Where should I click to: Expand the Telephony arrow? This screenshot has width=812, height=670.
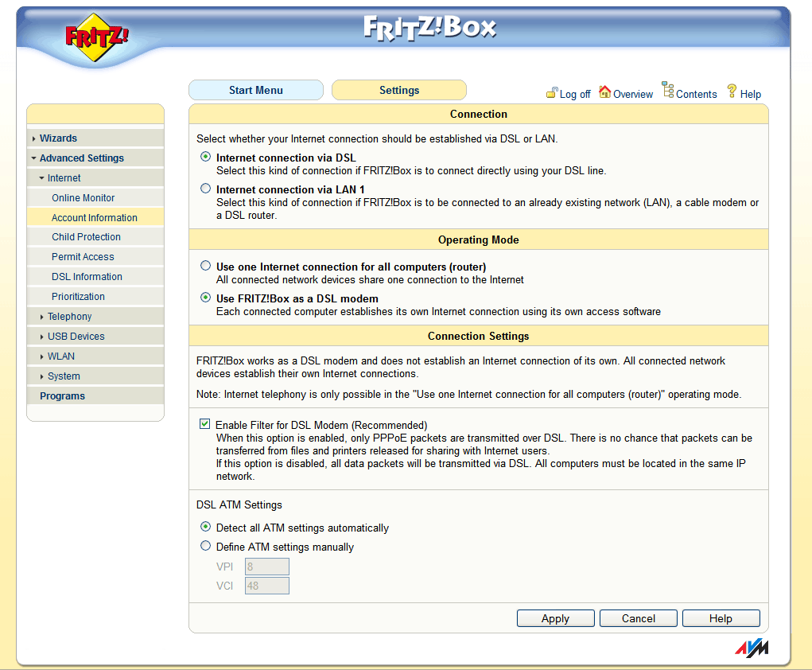pos(42,317)
